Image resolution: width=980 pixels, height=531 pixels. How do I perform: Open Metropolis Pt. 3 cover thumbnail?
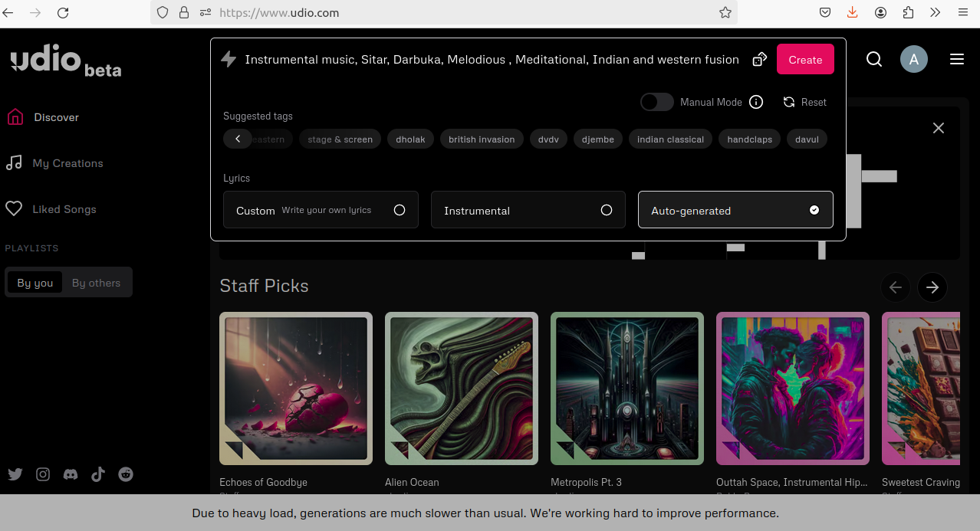click(x=627, y=388)
